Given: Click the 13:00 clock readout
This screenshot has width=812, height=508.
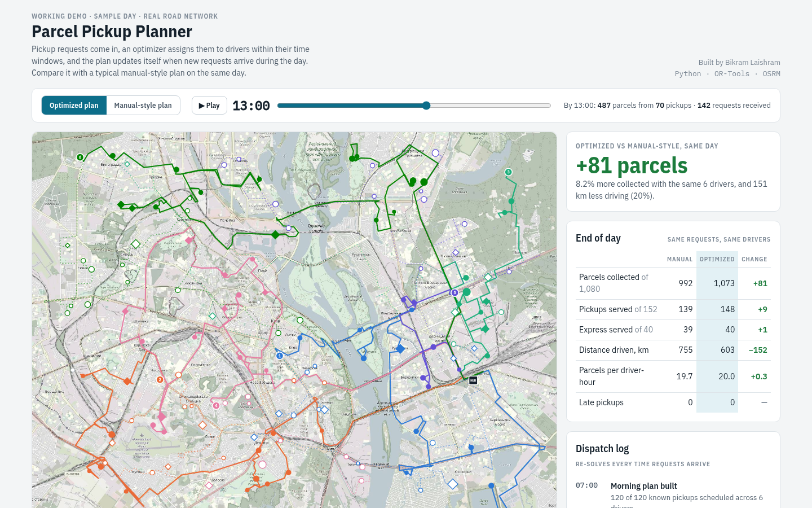Looking at the screenshot, I should pos(251,106).
